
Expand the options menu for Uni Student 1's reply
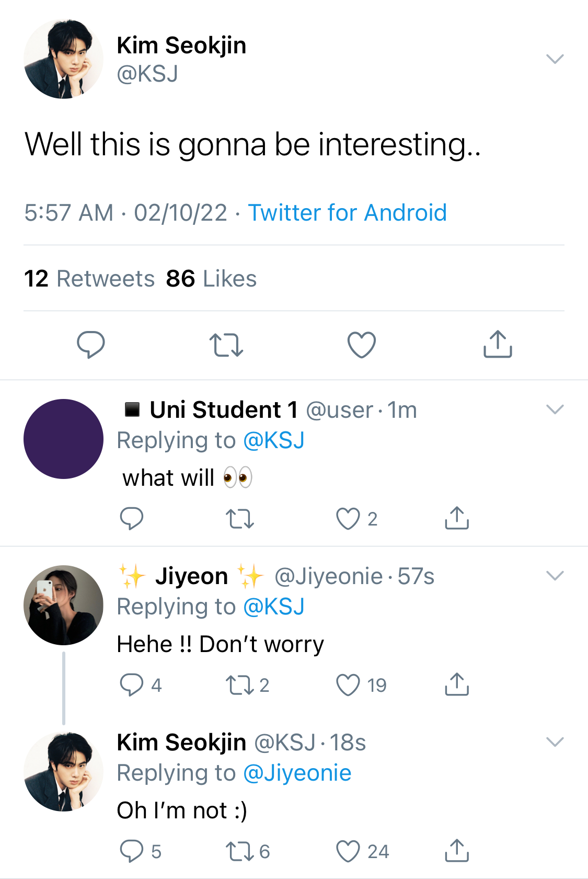(555, 409)
